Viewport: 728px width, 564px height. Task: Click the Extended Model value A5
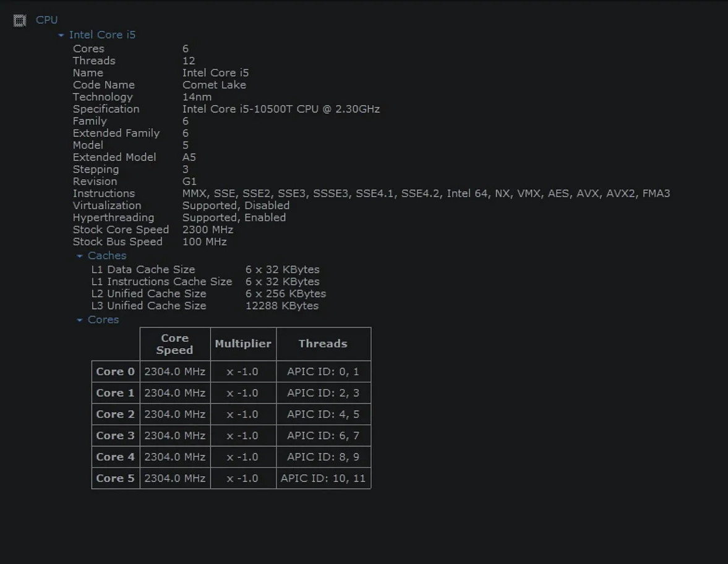189,157
